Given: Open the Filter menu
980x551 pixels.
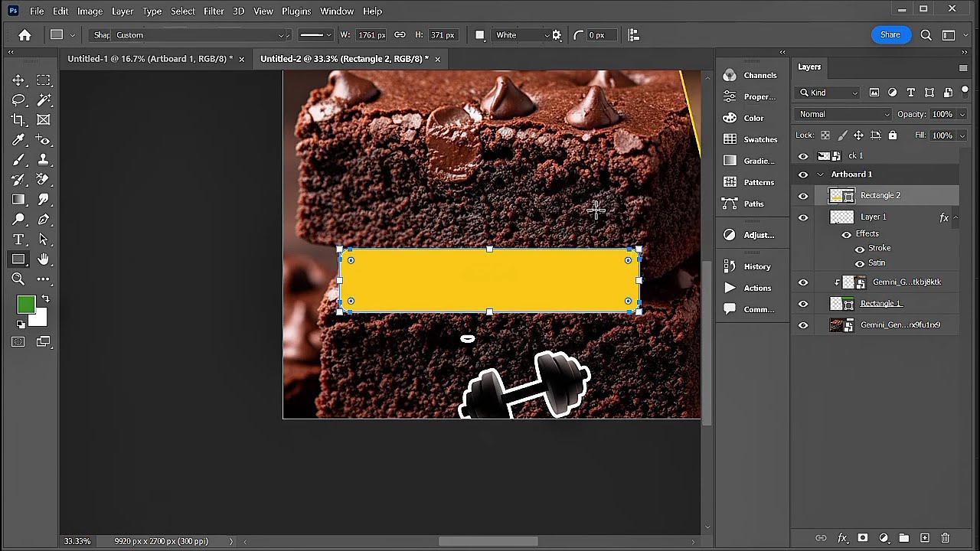Looking at the screenshot, I should coord(214,11).
